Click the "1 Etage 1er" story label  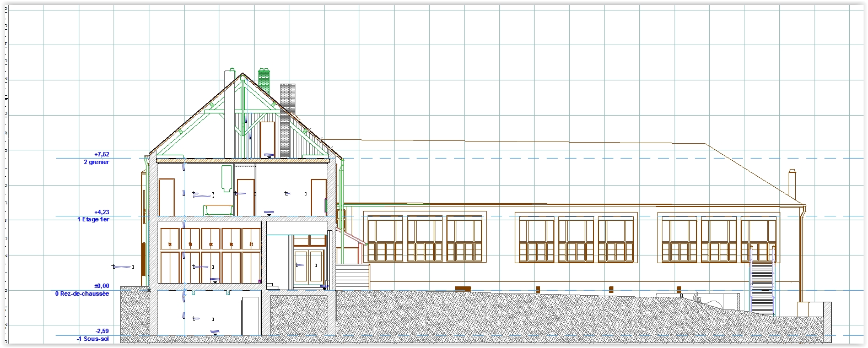pyautogui.click(x=93, y=220)
